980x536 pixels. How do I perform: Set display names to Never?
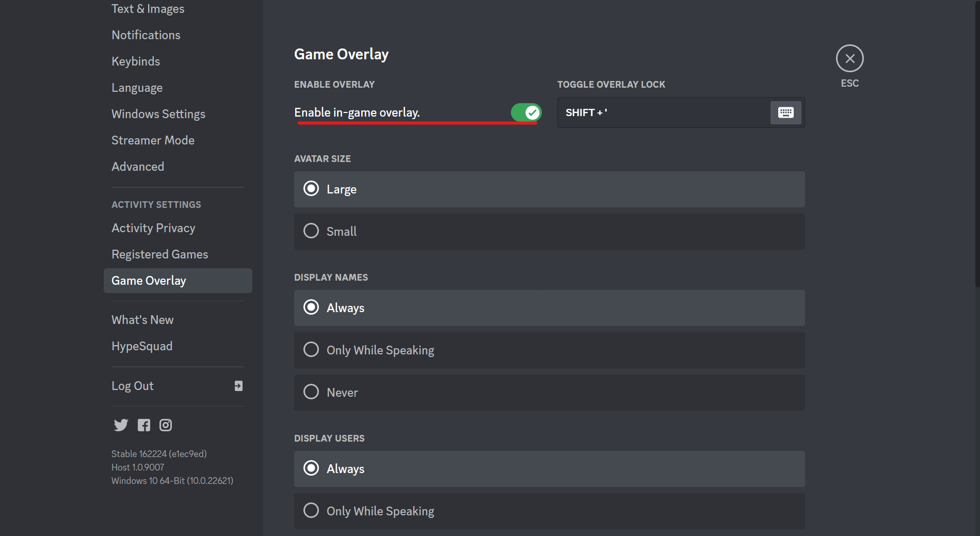[549, 393]
